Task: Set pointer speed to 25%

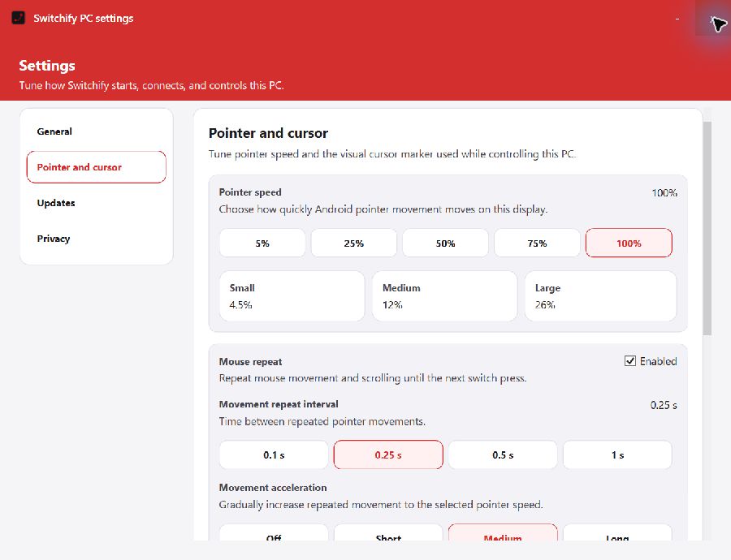Action: pos(354,243)
